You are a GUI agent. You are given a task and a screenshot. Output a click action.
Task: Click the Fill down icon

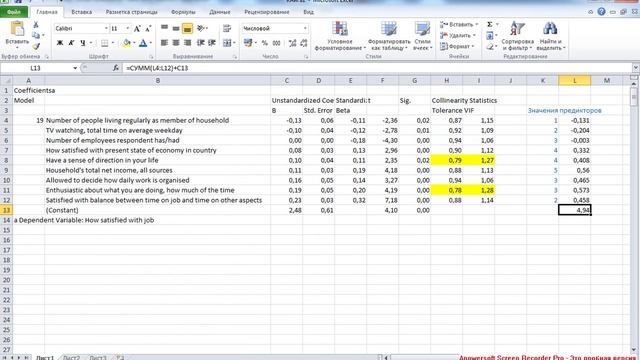(490, 36)
